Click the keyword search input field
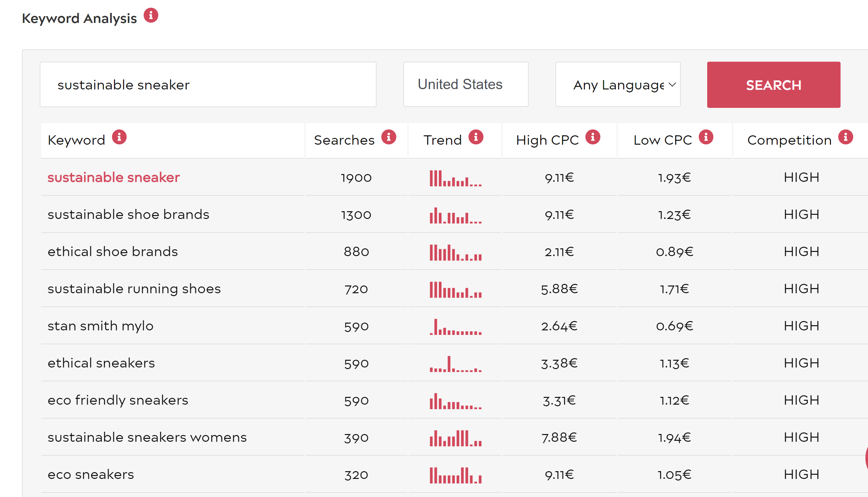The height and width of the screenshot is (497, 868). pyautogui.click(x=208, y=85)
